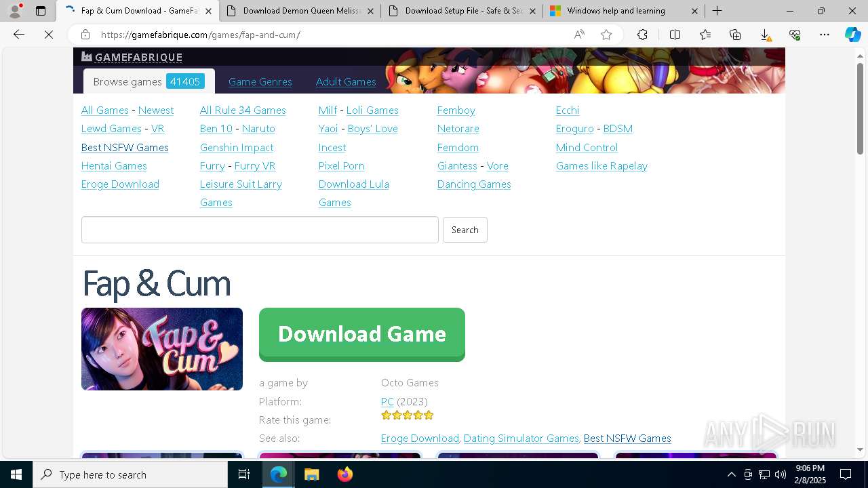Switch to Windows help and learning tab
This screenshot has width=868, height=488.
click(624, 11)
